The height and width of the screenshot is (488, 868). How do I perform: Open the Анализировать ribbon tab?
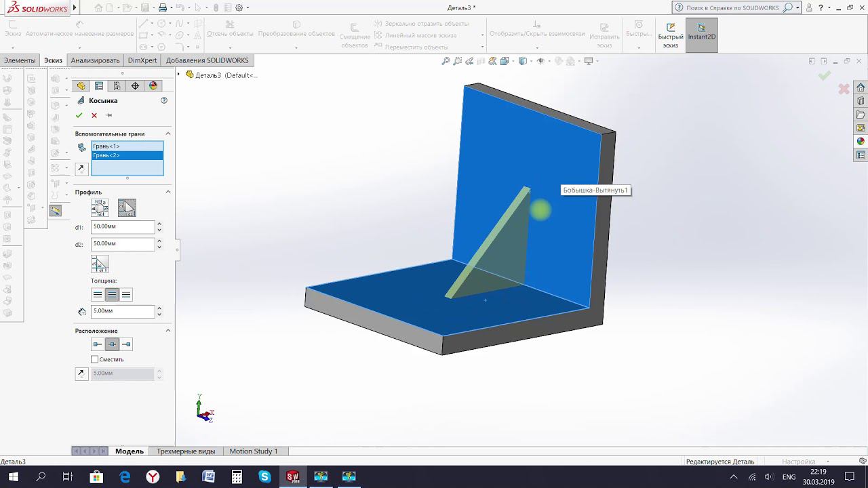tap(95, 60)
